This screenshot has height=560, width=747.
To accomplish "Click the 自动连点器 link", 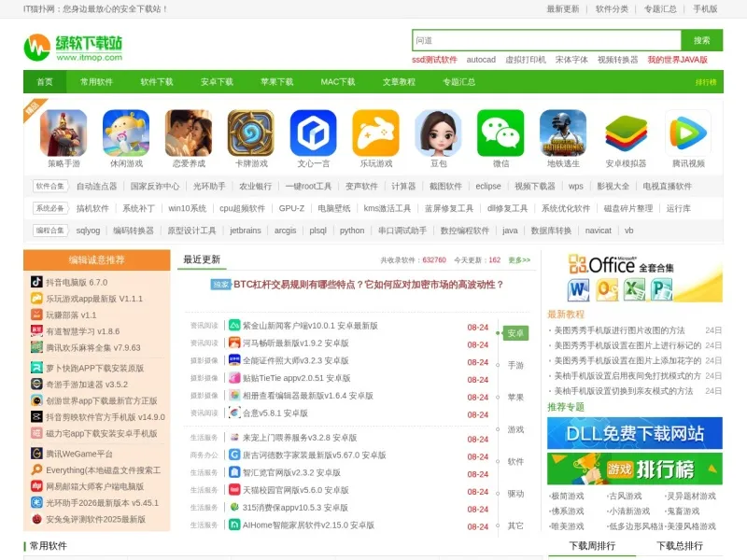I will (97, 186).
